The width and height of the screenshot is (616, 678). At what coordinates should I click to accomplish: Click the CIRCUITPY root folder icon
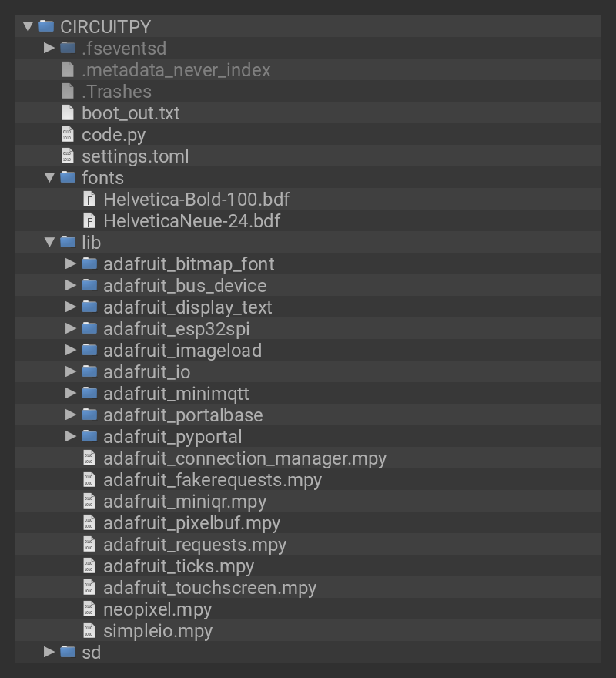pos(47,26)
